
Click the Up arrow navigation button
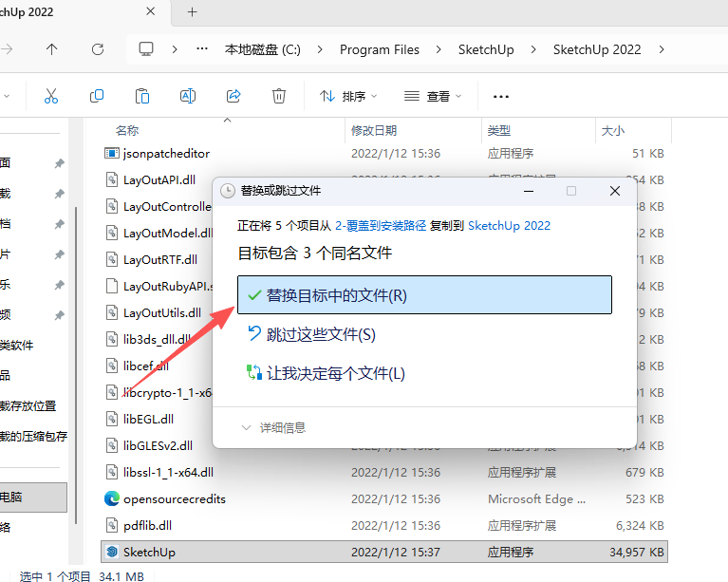(51, 49)
